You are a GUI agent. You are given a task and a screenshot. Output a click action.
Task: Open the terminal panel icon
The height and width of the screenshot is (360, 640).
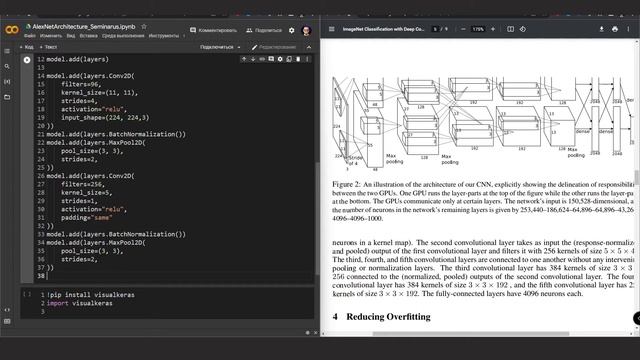(x=7, y=321)
